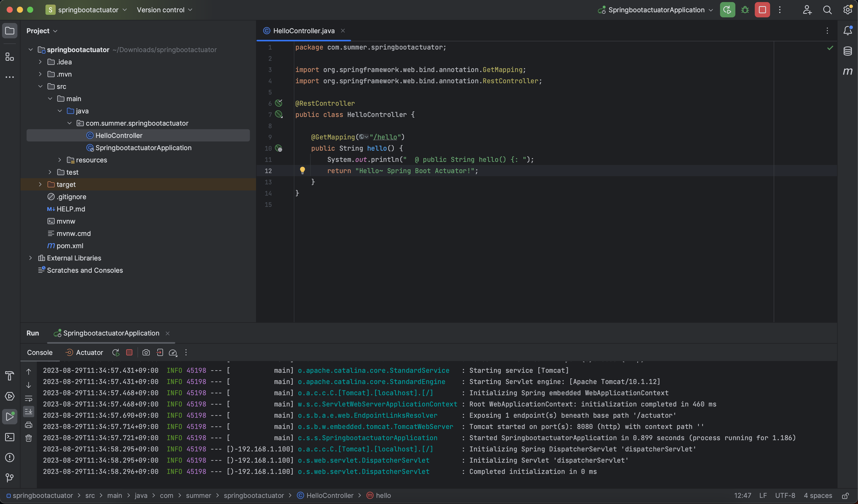Open the URL mapping dropdown in @GetMapping
The image size is (858, 504).
click(x=364, y=137)
